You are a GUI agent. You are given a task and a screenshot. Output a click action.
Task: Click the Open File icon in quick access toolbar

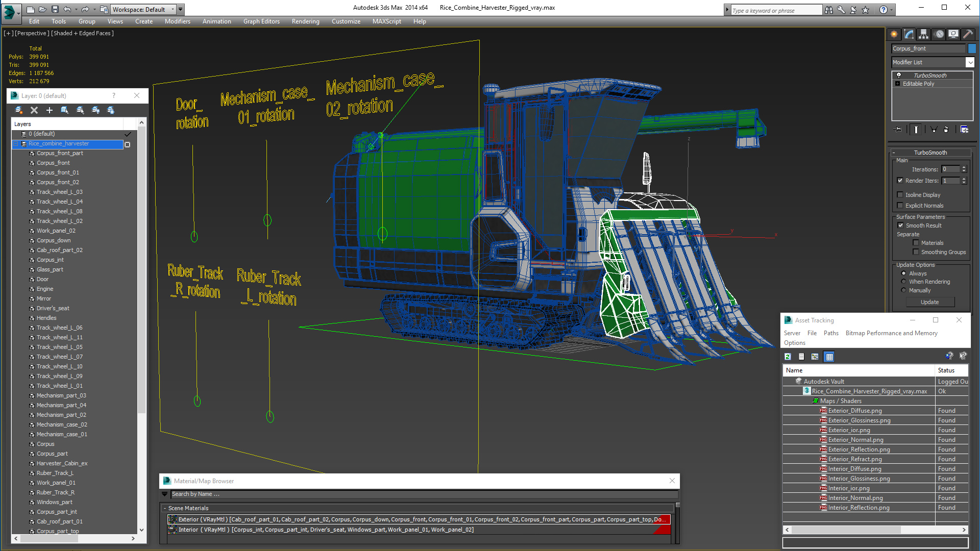click(x=43, y=9)
